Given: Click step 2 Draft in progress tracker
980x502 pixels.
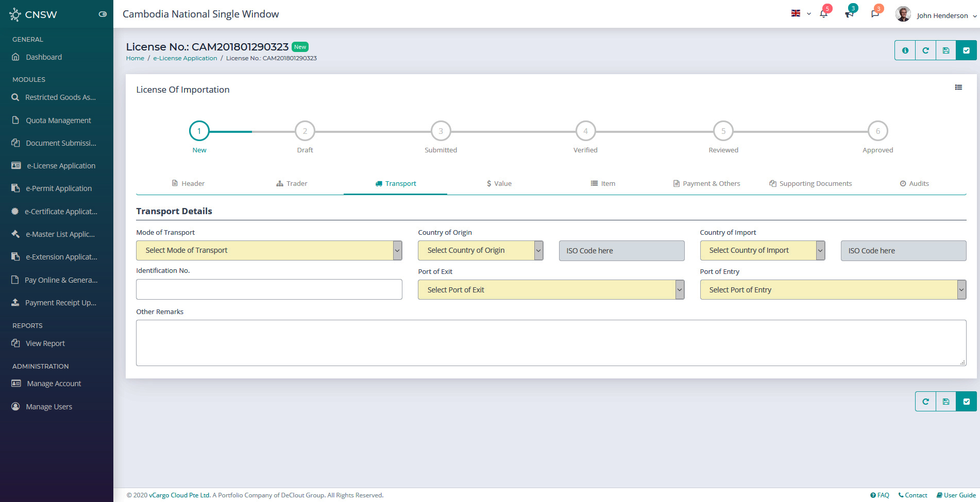Looking at the screenshot, I should 305,131.
